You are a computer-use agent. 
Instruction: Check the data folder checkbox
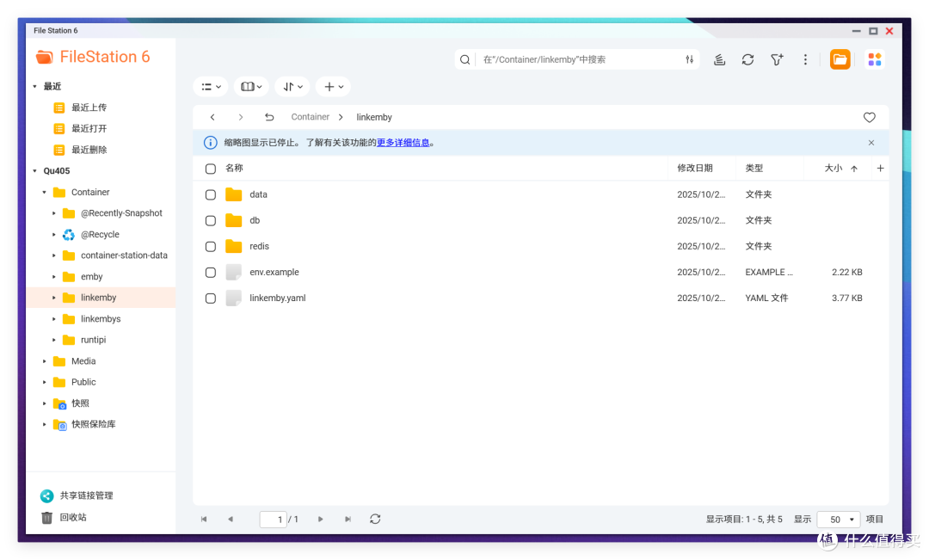click(211, 195)
